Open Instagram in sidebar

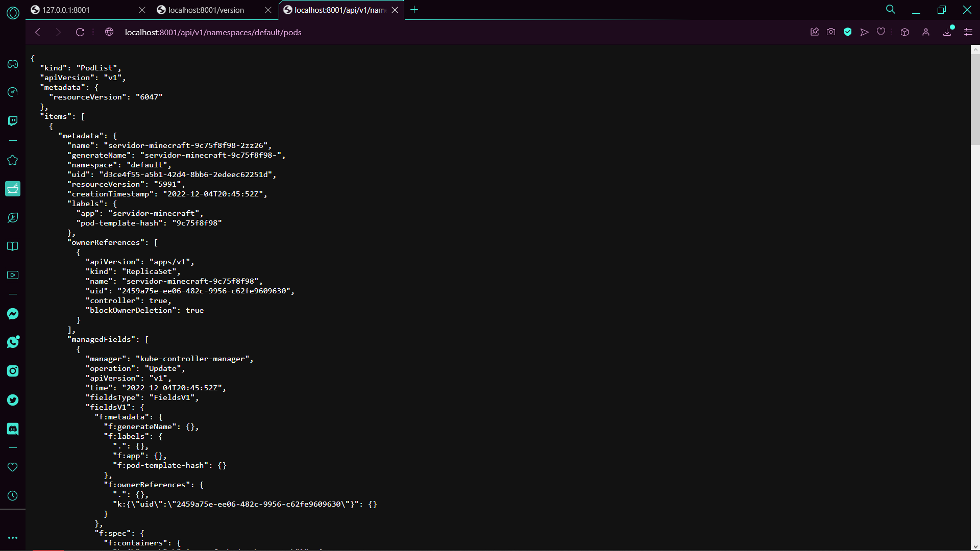click(x=13, y=371)
